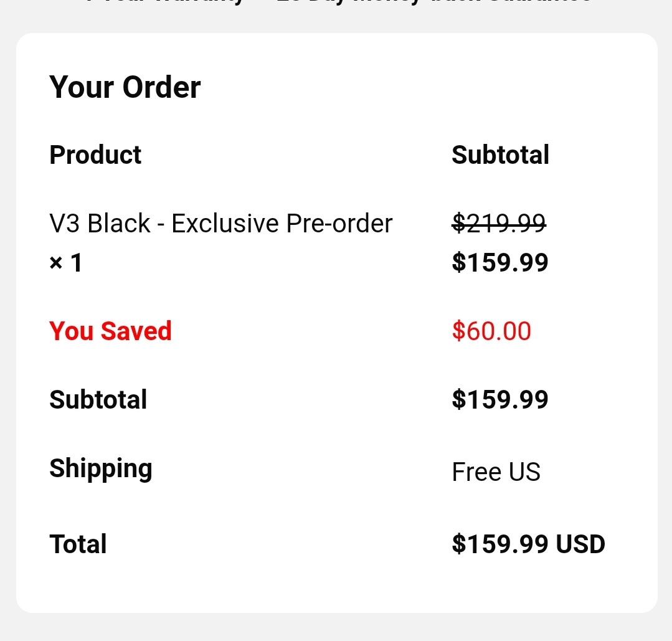Click the USD currency code in total

pos(580,544)
